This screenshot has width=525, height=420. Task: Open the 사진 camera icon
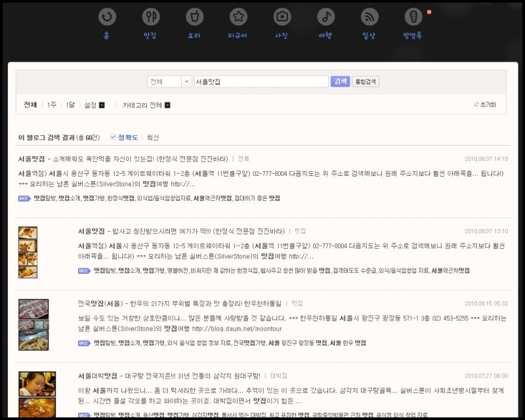pos(282,17)
